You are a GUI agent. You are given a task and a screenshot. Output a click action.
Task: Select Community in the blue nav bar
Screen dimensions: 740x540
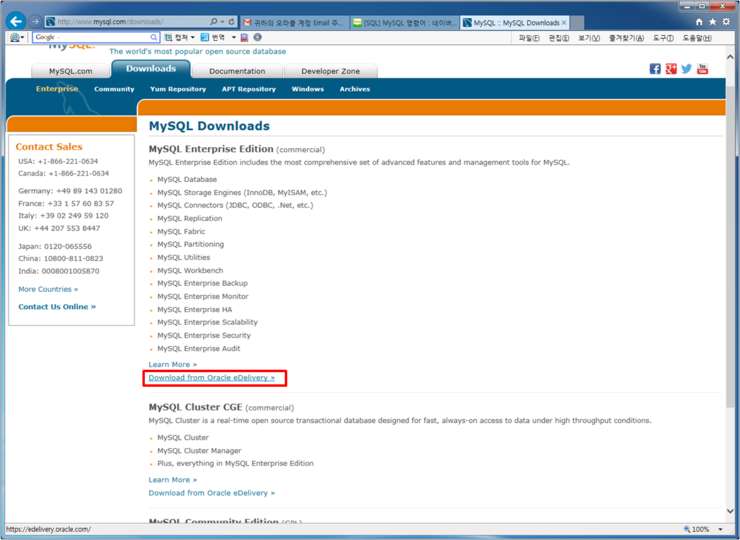(114, 89)
